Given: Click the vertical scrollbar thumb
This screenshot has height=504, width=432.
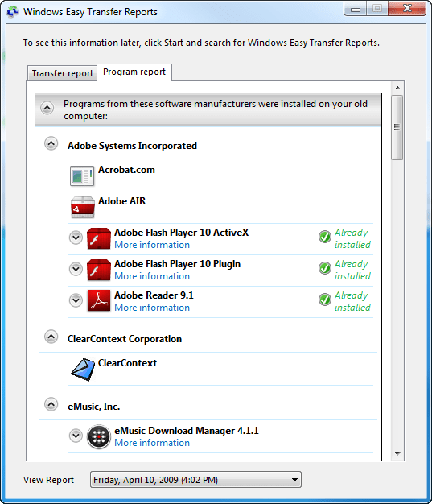Looking at the screenshot, I should [x=397, y=127].
